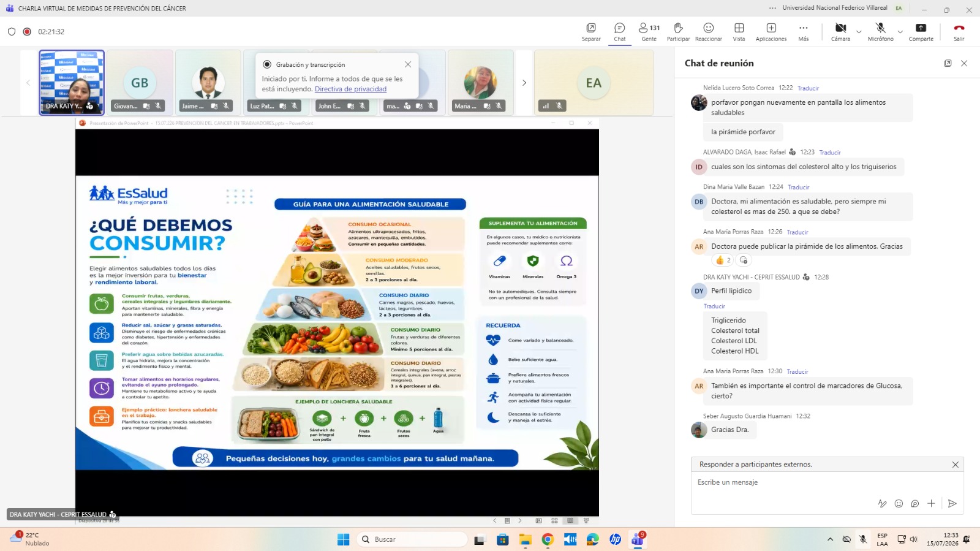Image resolution: width=980 pixels, height=551 pixels.
Task: Click the format text icon in chat
Action: (882, 504)
